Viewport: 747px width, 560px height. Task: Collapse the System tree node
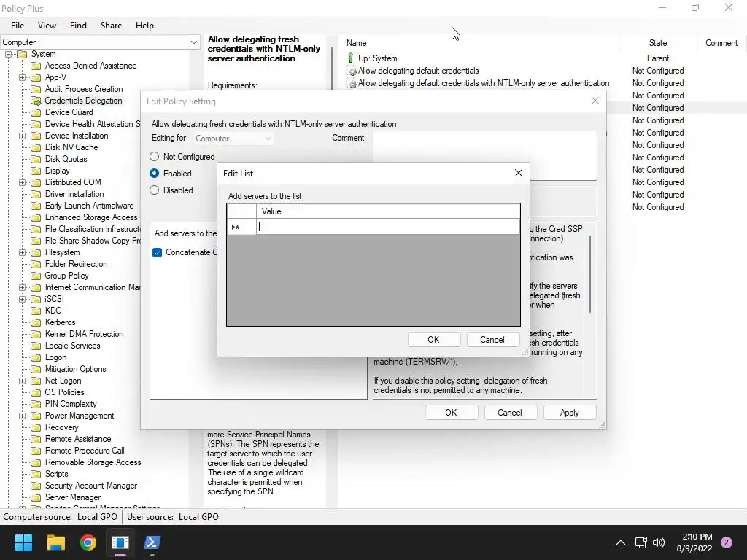(x=8, y=54)
